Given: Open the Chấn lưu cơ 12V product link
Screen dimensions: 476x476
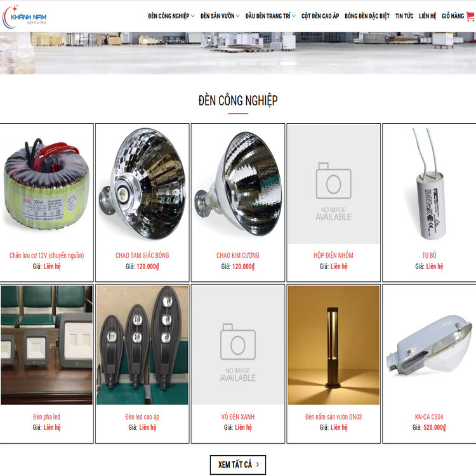Looking at the screenshot, I should pyautogui.click(x=46, y=255).
